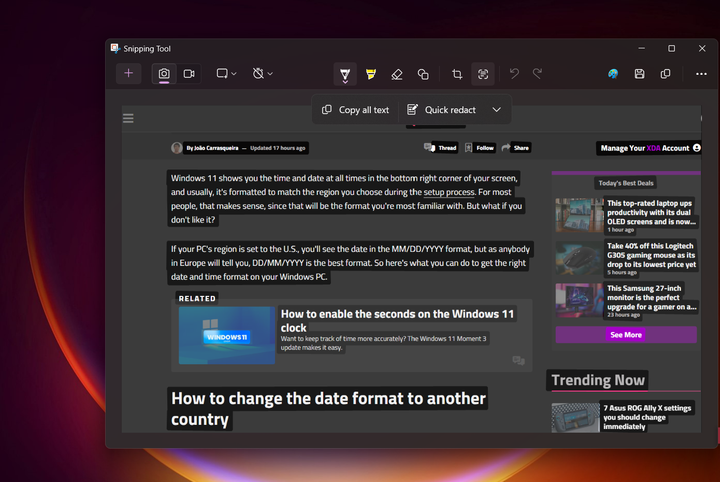Open the snipping mode rectangle dropdown
720x482 pixels.
(226, 73)
